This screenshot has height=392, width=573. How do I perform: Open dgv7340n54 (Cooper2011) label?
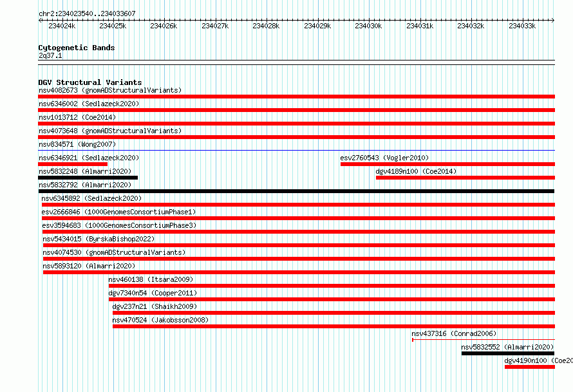[153, 293]
